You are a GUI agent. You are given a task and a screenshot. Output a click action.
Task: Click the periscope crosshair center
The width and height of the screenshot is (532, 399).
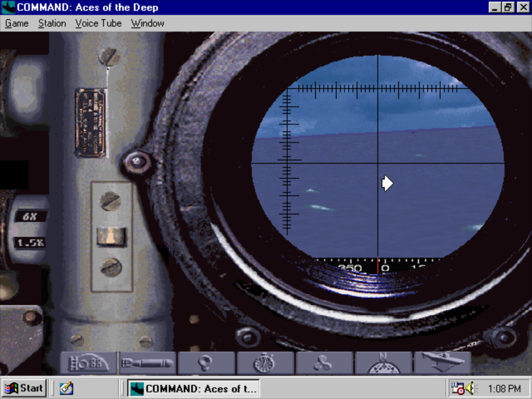pyautogui.click(x=378, y=163)
